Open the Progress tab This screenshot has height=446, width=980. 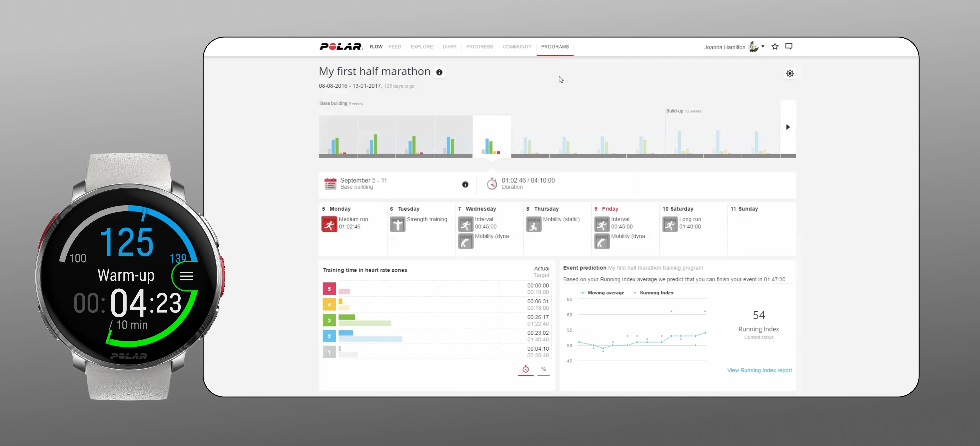point(479,46)
